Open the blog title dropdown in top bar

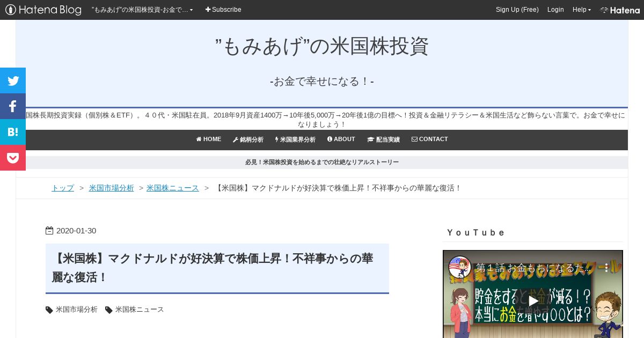142,10
